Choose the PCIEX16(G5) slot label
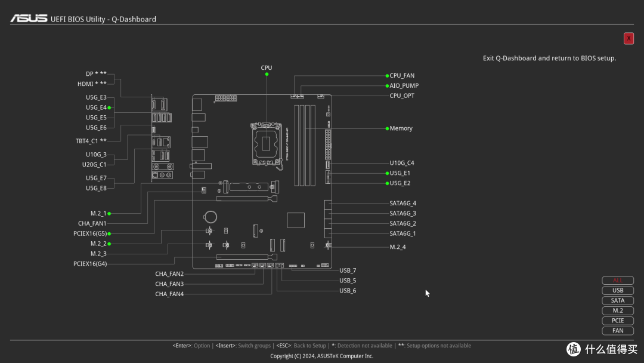Screen dimensions: 644x363 (90, 233)
